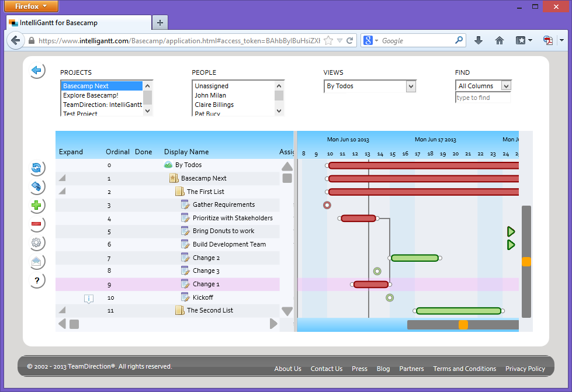Screen dimensions: 572x392
Task: Click Firefox browser back button
Action: pyautogui.click(x=15, y=40)
